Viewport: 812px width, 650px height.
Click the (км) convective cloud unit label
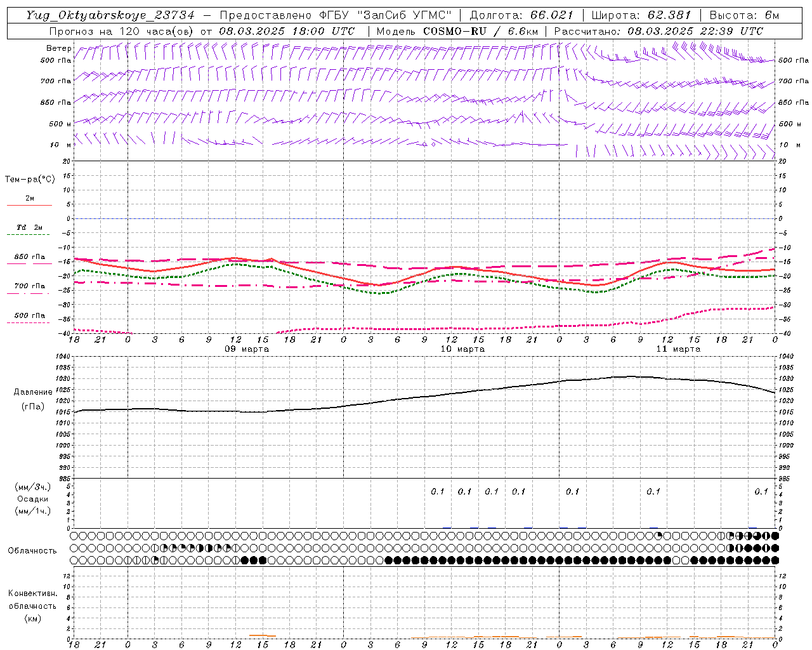coord(32,618)
